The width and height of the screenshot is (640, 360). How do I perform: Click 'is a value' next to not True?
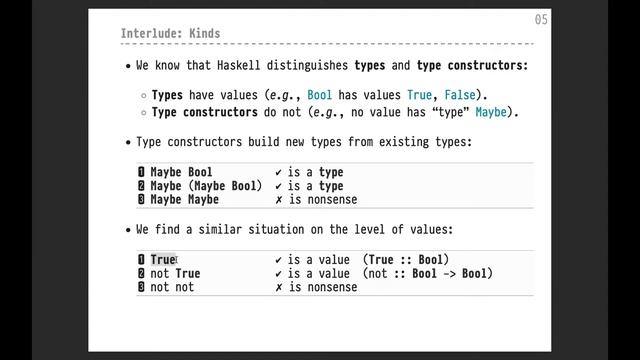[319, 273]
